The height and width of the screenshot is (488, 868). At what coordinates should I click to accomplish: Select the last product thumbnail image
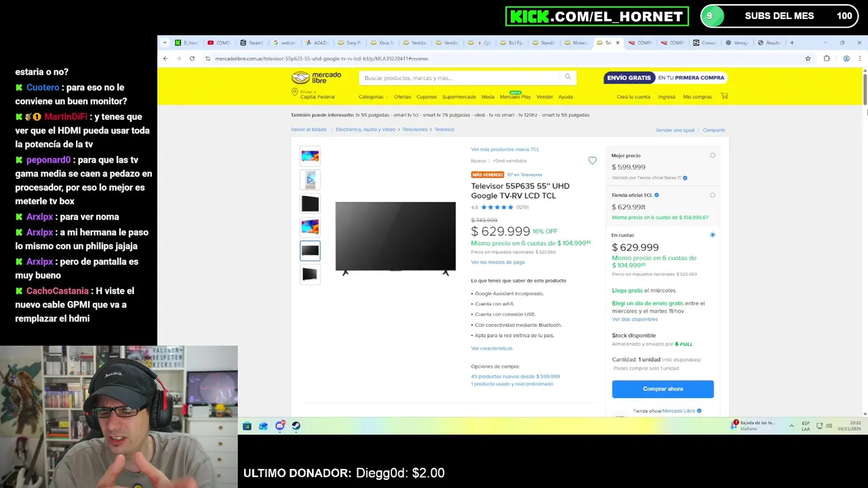310,274
